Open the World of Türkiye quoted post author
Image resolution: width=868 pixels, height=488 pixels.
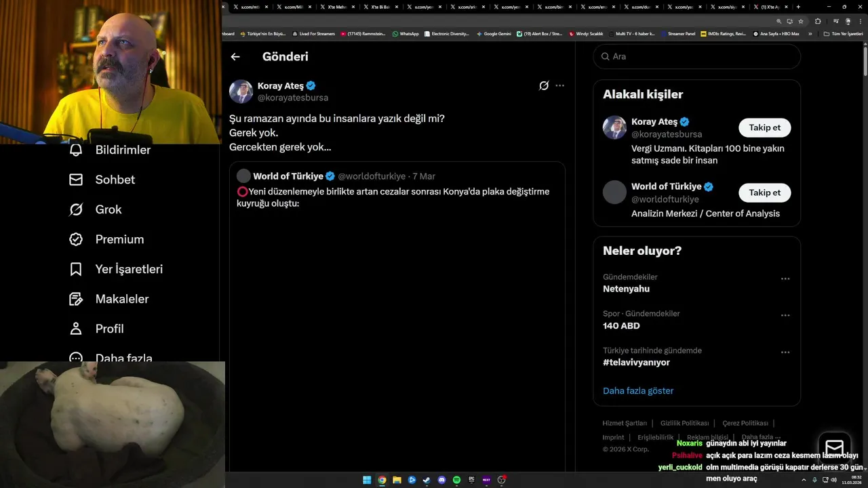click(x=288, y=176)
